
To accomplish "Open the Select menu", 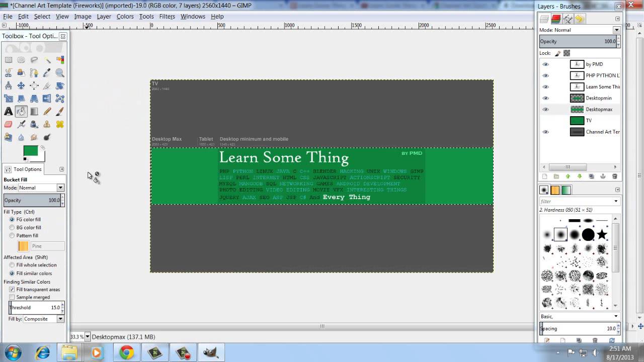I will coord(42,16).
